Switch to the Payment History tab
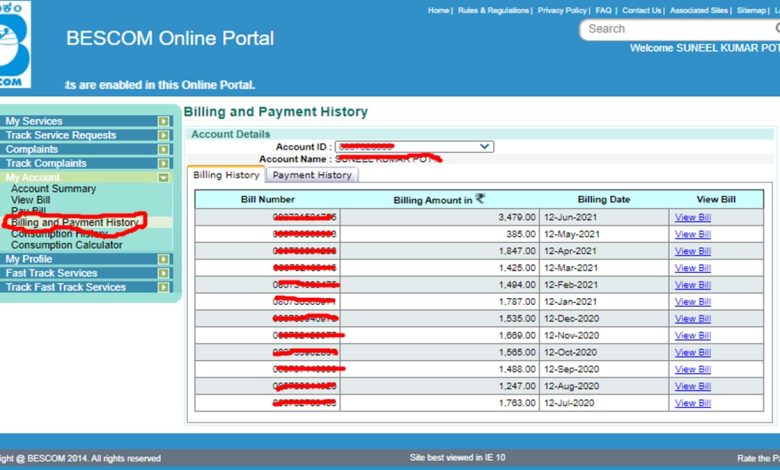 tap(312, 175)
